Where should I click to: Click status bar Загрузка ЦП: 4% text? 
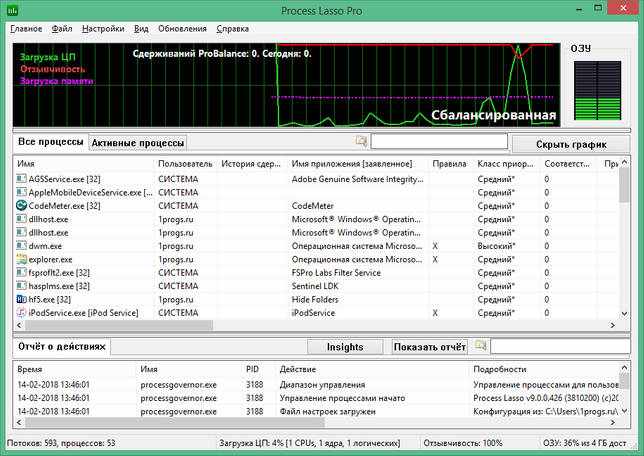[309, 443]
